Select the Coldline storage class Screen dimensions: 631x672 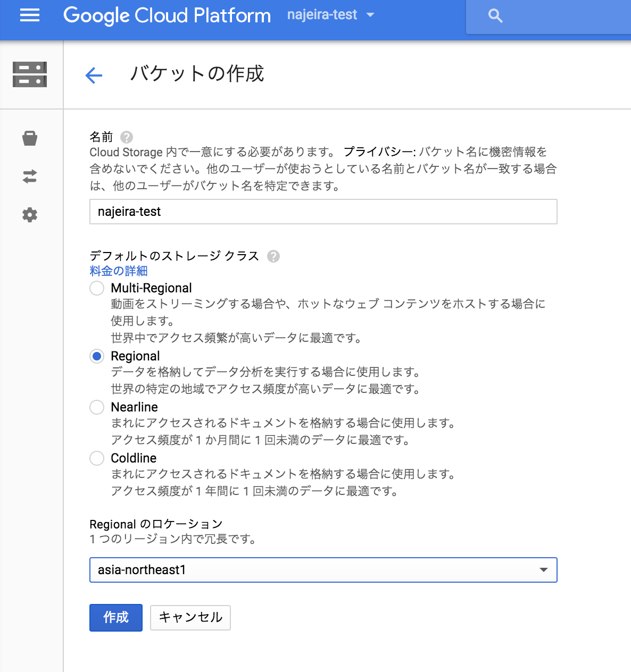97,458
